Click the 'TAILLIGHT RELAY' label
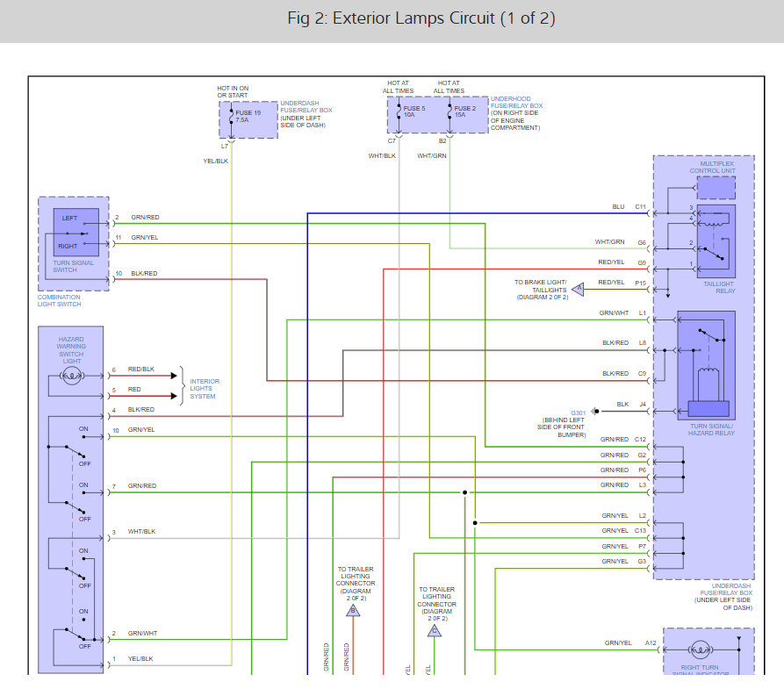 point(719,288)
